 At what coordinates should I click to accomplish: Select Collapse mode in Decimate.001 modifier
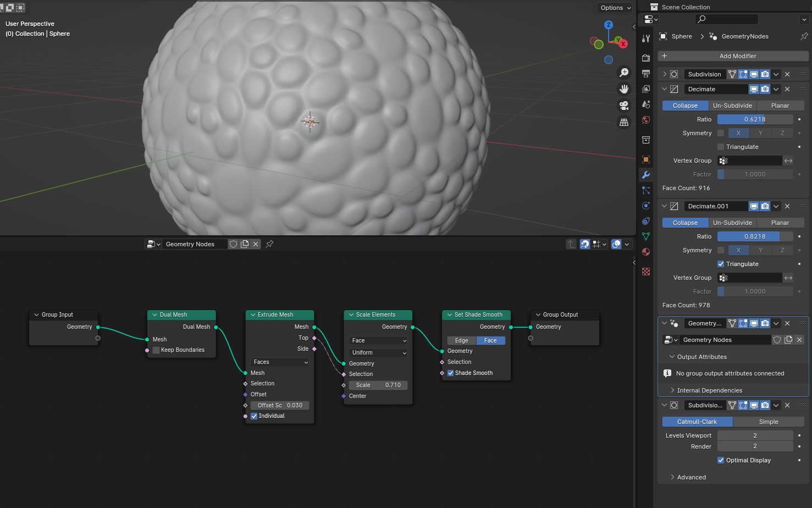pyautogui.click(x=685, y=223)
